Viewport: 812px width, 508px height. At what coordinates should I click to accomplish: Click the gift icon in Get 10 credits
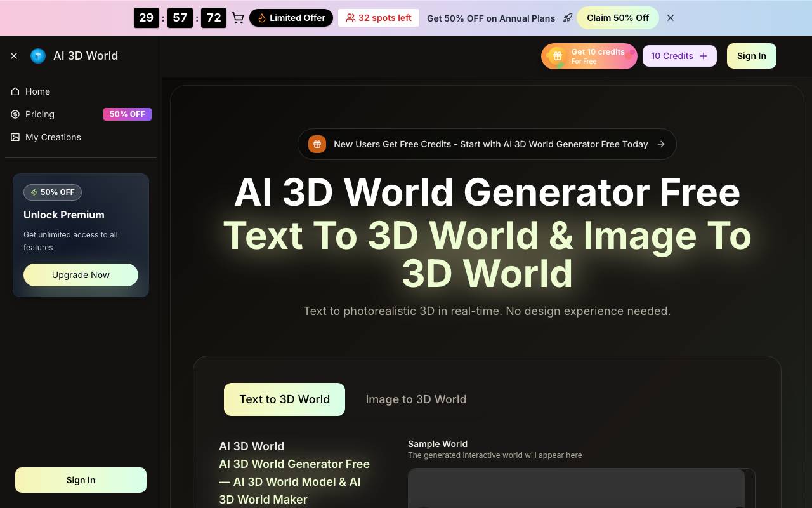coord(557,56)
